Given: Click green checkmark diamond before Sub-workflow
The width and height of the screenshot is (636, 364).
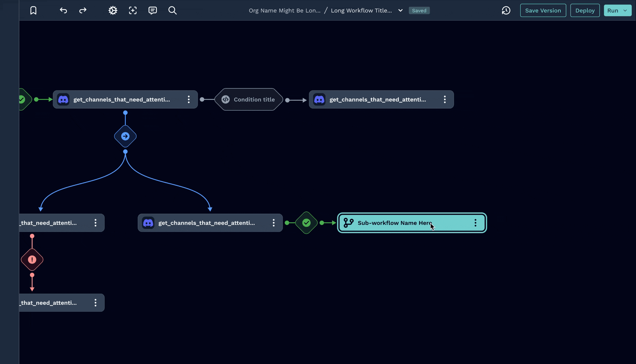Looking at the screenshot, I should coord(306,223).
